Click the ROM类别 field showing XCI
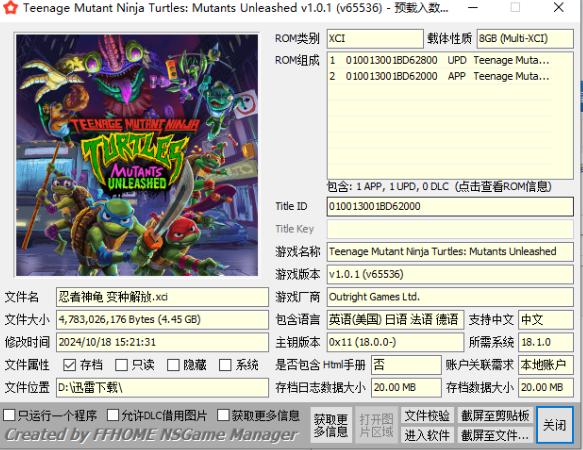This screenshot has width=583, height=450. tap(375, 39)
